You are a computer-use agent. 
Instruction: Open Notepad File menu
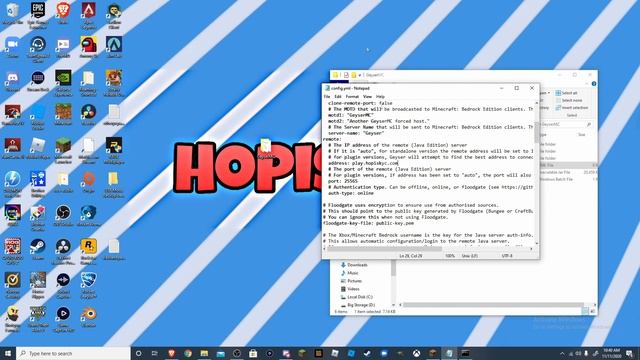click(327, 97)
